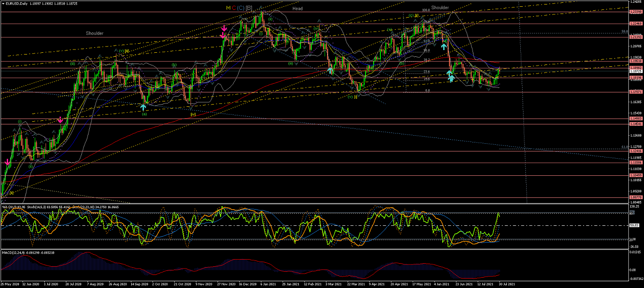Viewport: 644px width, 288px height.
Task: Select the blue (C) wave label
Action: coord(241,8)
